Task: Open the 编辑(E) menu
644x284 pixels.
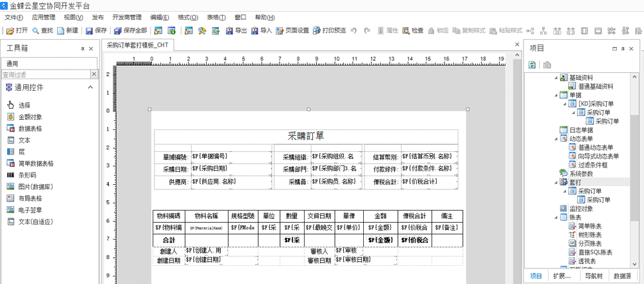Action: coord(160,17)
